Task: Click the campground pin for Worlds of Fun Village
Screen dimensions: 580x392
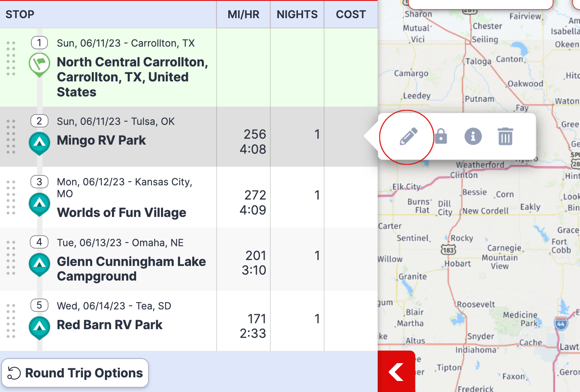Action: (x=39, y=204)
